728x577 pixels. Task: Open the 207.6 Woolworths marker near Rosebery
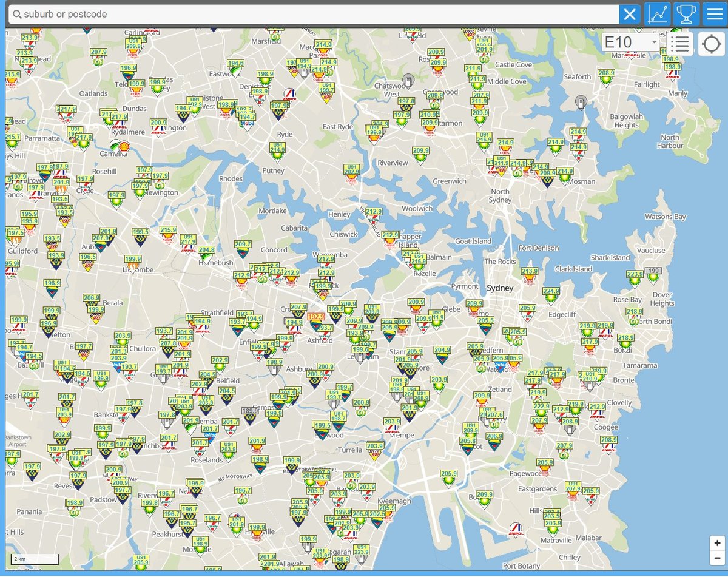point(494,420)
